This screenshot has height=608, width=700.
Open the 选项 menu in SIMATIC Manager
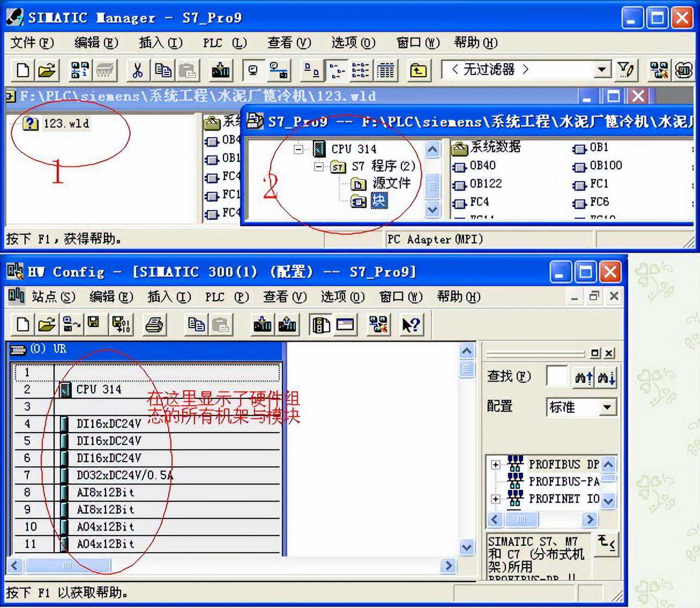(x=353, y=43)
